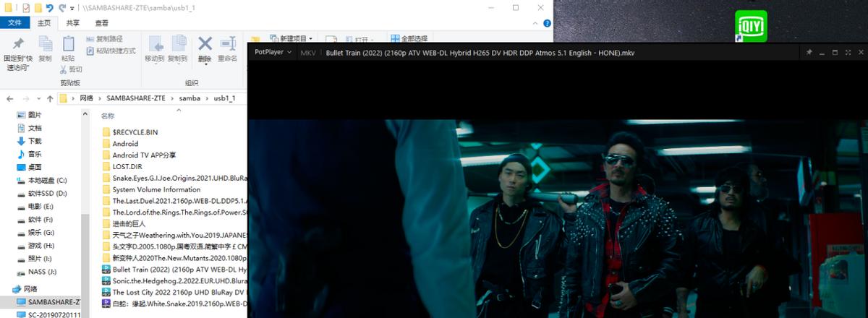
Task: Select System Volume Information folder
Action: coord(150,189)
